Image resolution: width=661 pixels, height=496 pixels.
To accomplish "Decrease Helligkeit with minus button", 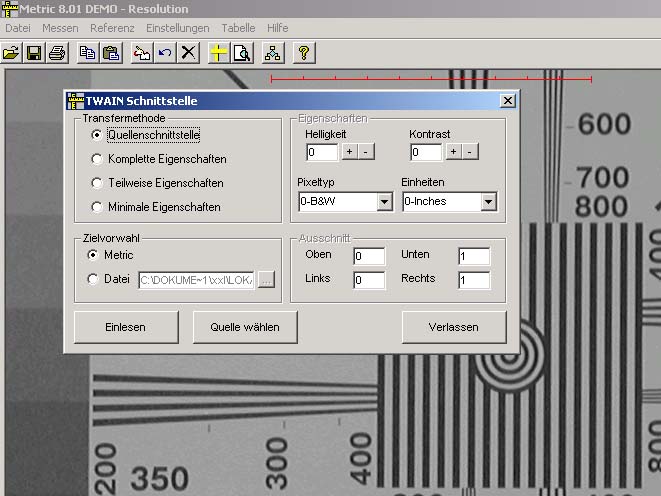I will (x=366, y=152).
